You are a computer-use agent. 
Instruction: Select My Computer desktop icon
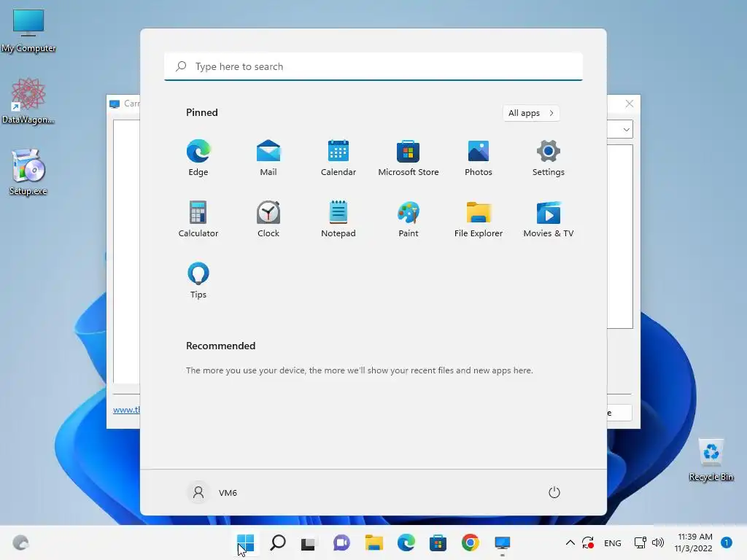pos(28,31)
